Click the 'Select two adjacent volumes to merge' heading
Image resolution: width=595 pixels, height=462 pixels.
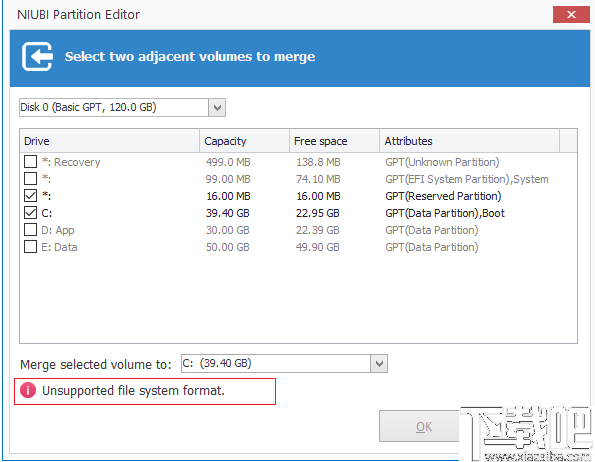[190, 57]
